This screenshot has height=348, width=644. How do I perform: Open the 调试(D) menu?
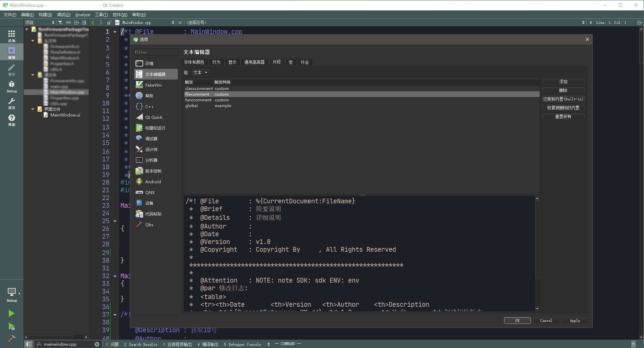point(64,15)
